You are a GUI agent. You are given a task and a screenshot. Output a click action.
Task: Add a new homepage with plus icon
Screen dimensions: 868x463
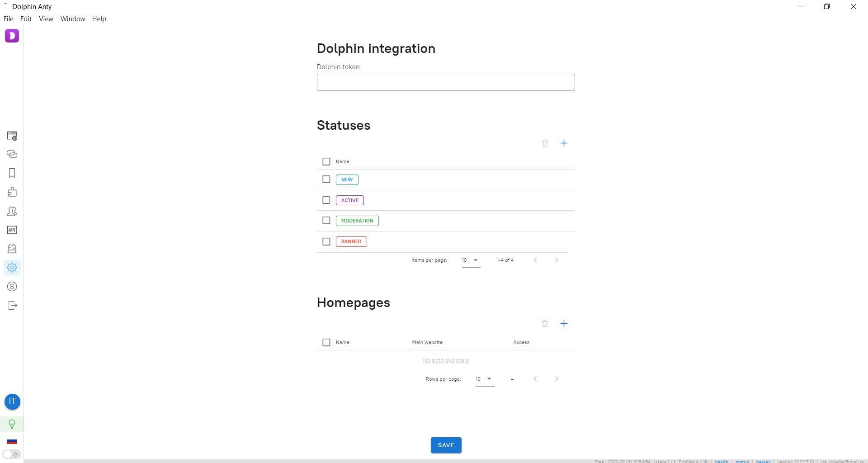564,324
